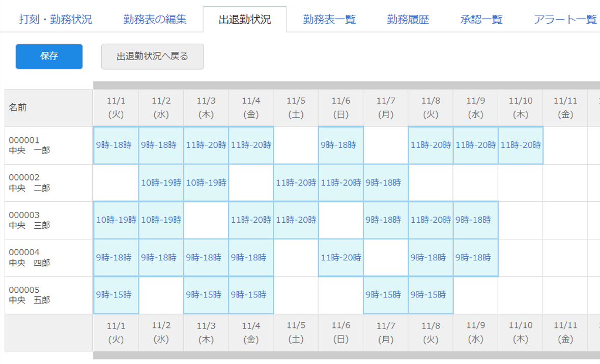Click 中央二郎's 11時-20時 shift on 11/5
This screenshot has width=600, height=364.
pos(296,183)
